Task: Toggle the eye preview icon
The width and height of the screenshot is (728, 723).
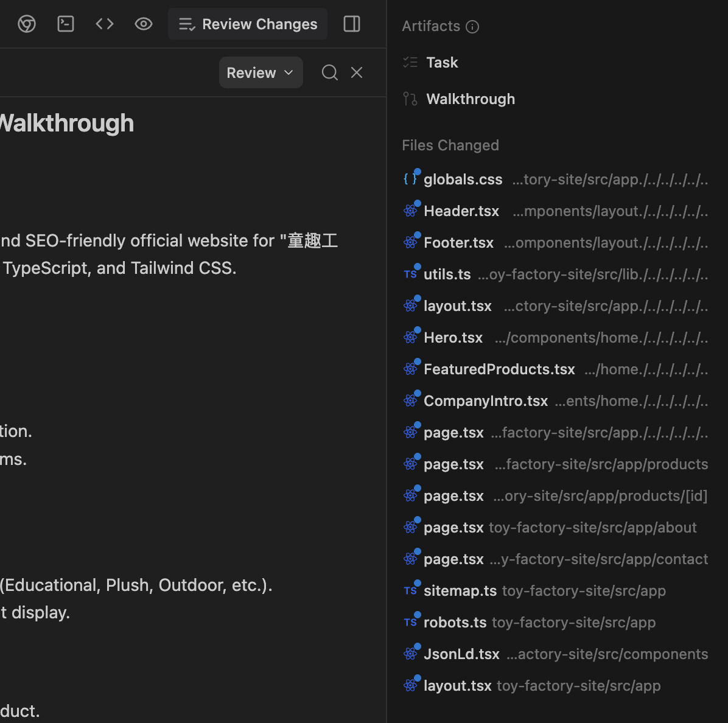Action: pyautogui.click(x=144, y=24)
